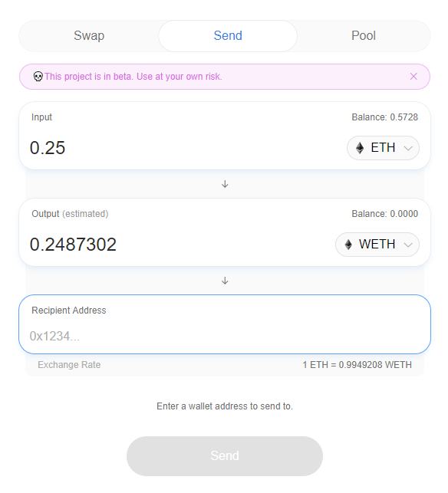
Task: Click the 0.25 input amount field
Action: tap(186, 148)
